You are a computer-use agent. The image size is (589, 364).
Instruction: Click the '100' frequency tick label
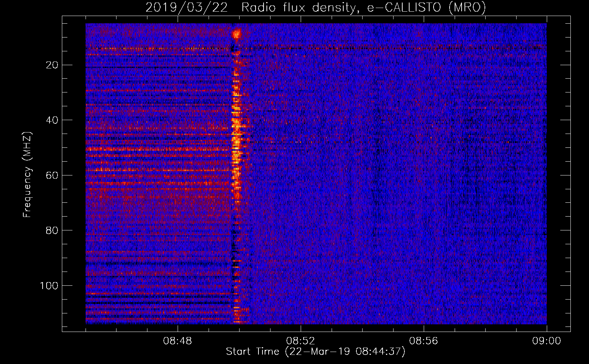[x=50, y=286]
